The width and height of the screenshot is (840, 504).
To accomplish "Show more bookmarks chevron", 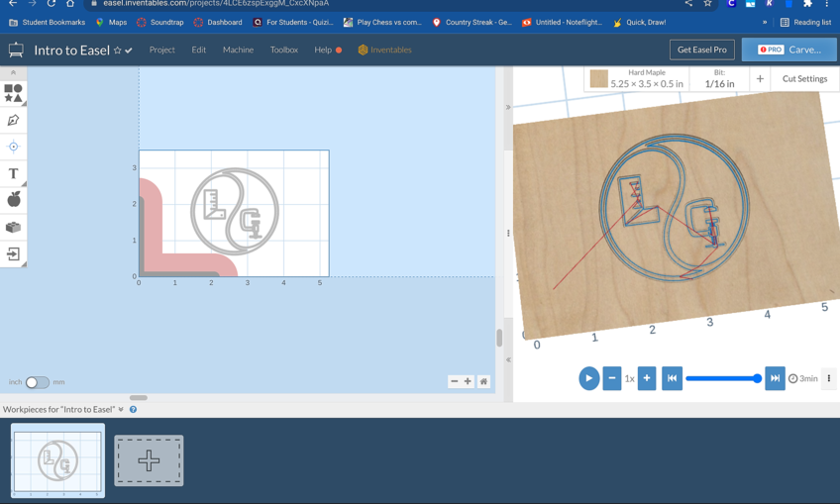I will tap(765, 23).
